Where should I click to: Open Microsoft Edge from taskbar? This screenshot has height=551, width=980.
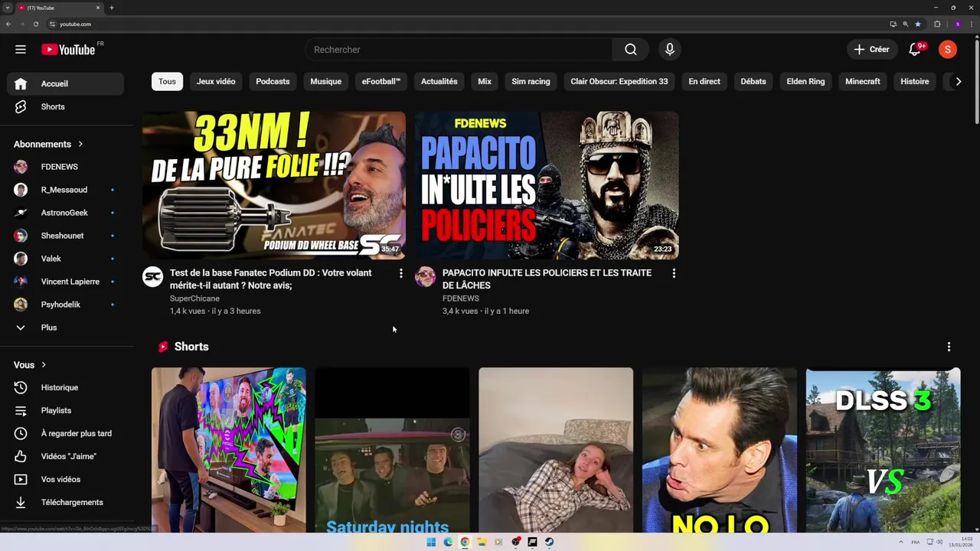448,542
